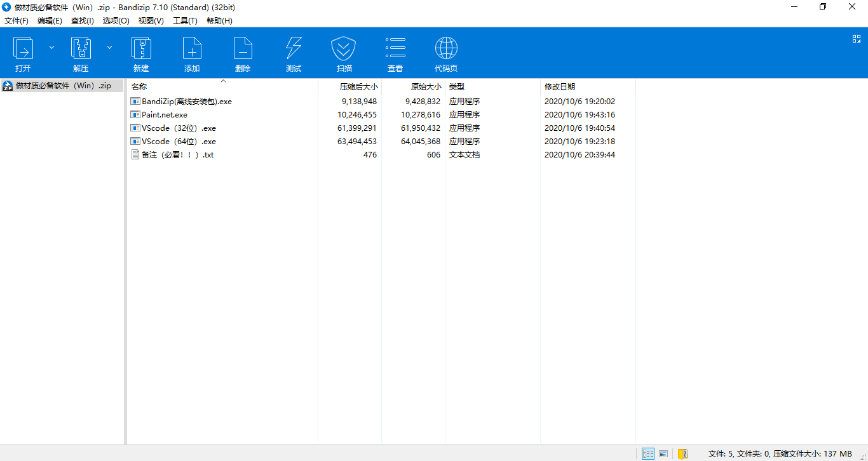Screen dimensions: 868x461
Task: Open the 帮助(H) menu
Action: 219,20
